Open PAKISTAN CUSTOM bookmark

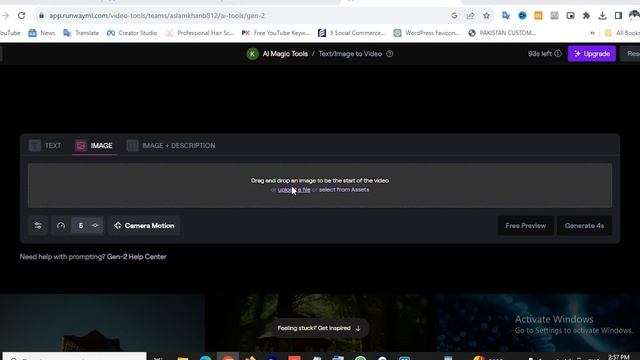point(502,33)
